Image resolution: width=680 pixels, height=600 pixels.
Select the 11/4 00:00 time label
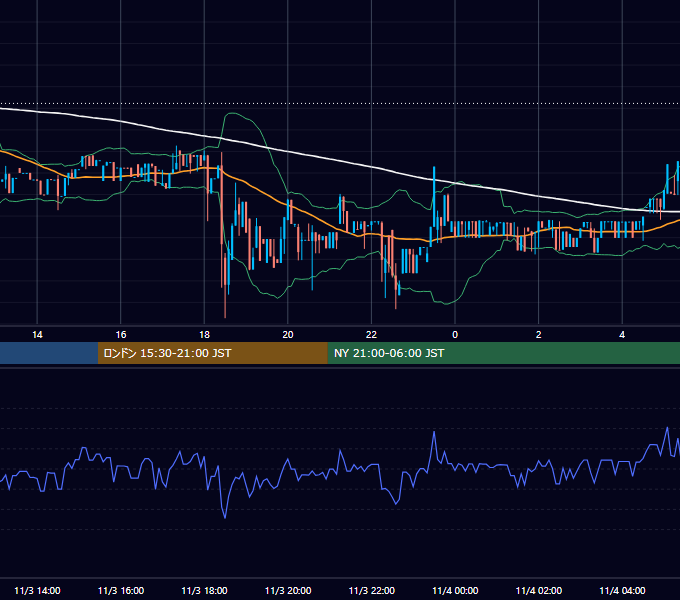(455, 590)
